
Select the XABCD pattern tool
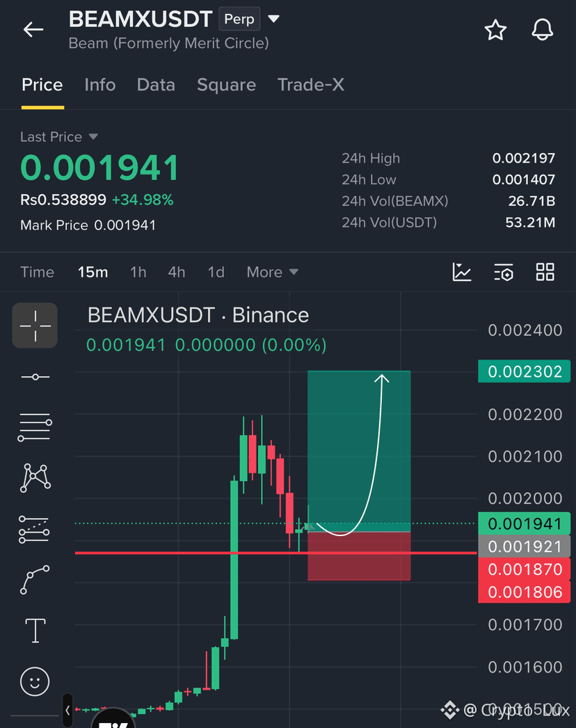[35, 478]
